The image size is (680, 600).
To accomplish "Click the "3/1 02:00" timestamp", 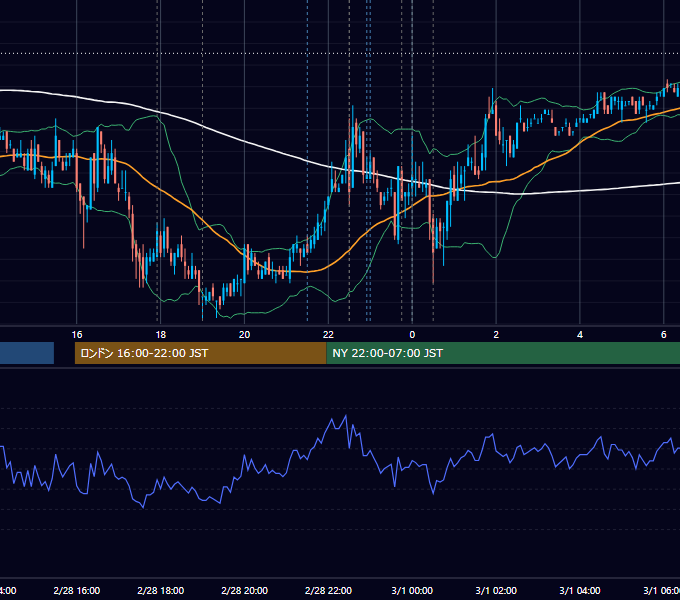I will pyautogui.click(x=496, y=590).
